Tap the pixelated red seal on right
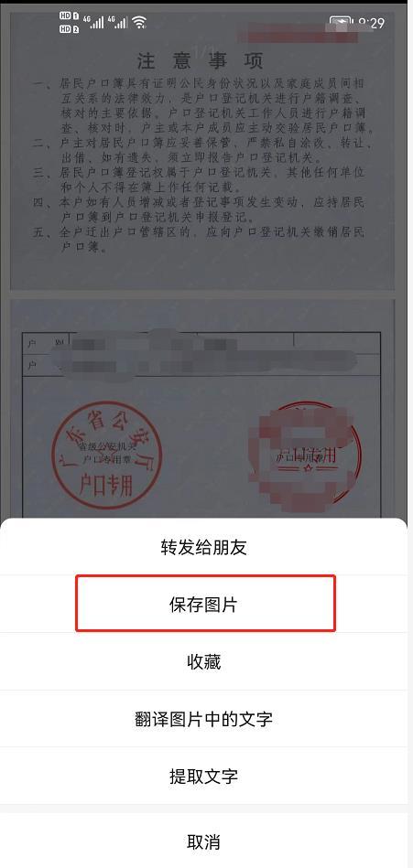Viewport: 413px width, 868px height. pos(305,455)
